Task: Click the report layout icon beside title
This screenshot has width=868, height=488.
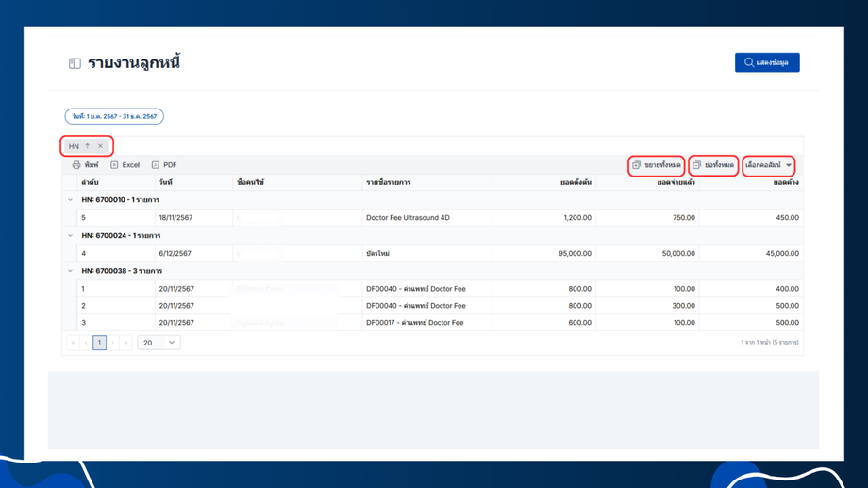Action: point(75,63)
